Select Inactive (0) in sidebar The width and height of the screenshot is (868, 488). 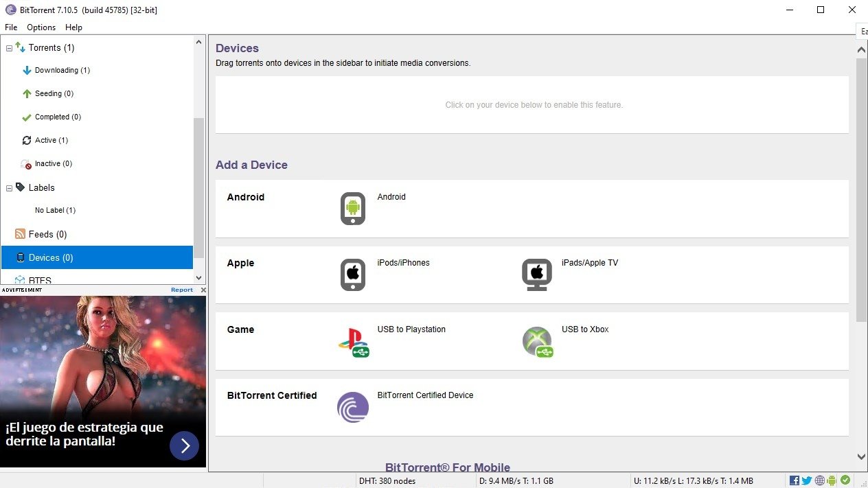point(54,163)
